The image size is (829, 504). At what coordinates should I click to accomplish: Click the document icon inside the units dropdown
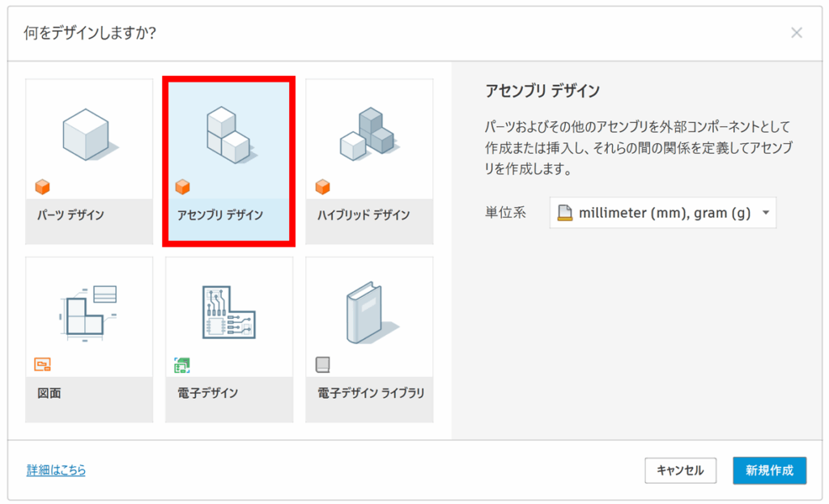565,214
